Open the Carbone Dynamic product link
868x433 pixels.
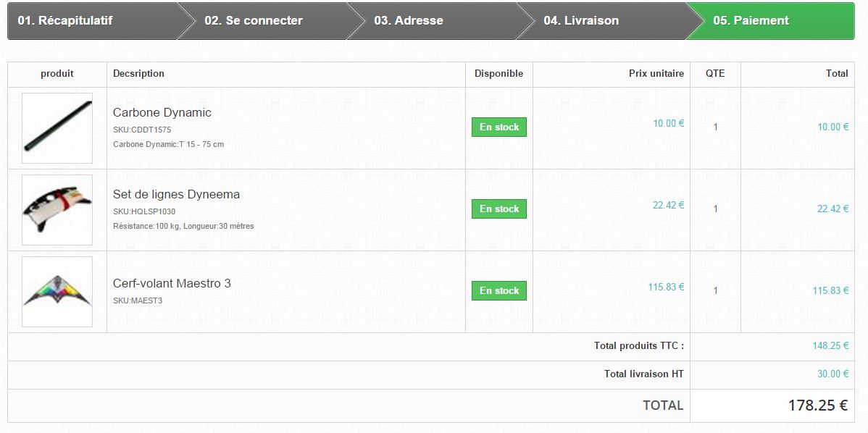click(x=162, y=112)
